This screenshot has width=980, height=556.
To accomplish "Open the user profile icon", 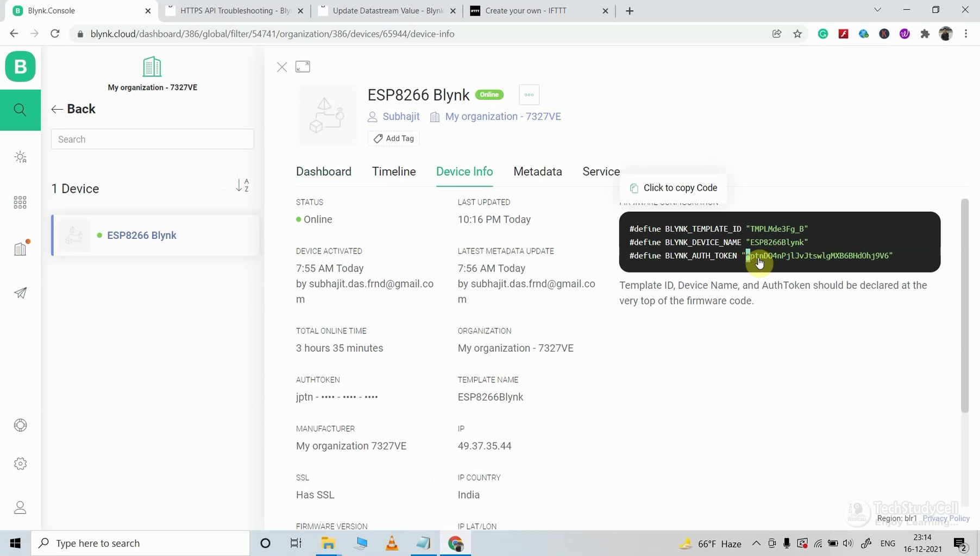I will pos(20,507).
